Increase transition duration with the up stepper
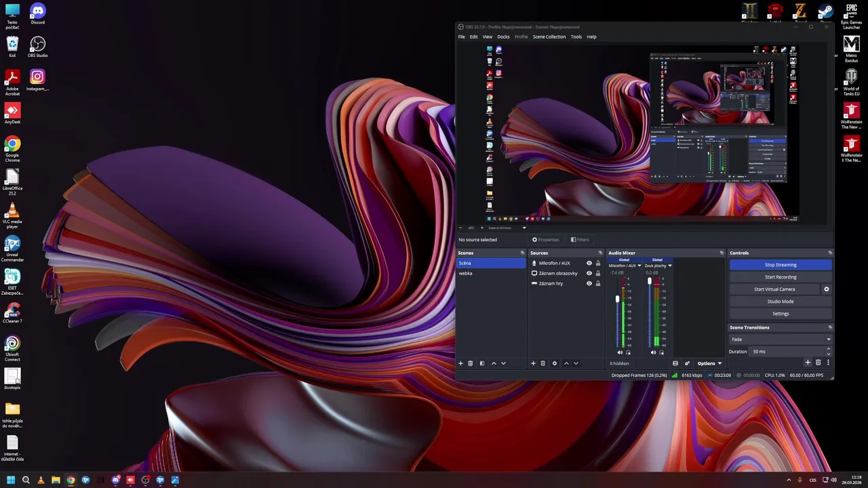The width and height of the screenshot is (868, 488). tap(828, 349)
